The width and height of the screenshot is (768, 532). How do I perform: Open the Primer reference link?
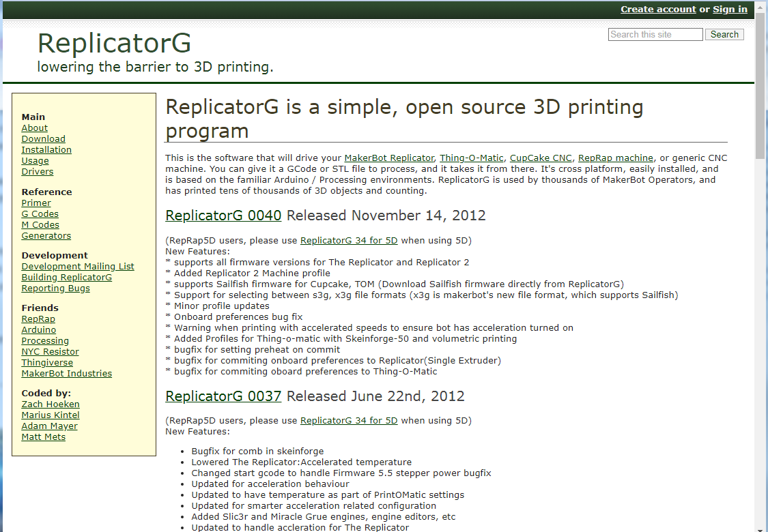point(36,203)
